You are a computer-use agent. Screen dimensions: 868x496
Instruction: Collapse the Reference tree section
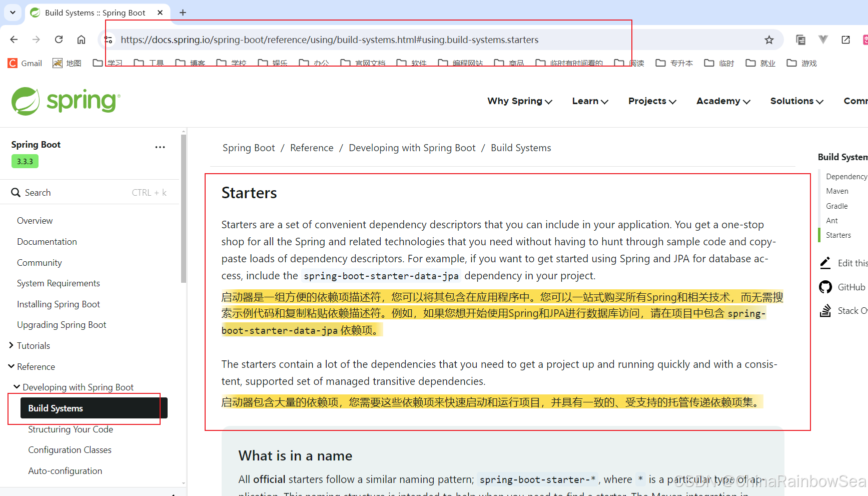coord(12,366)
